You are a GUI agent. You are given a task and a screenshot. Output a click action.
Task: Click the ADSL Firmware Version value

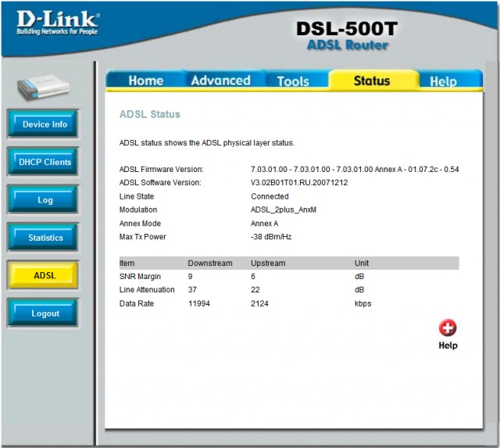point(355,169)
